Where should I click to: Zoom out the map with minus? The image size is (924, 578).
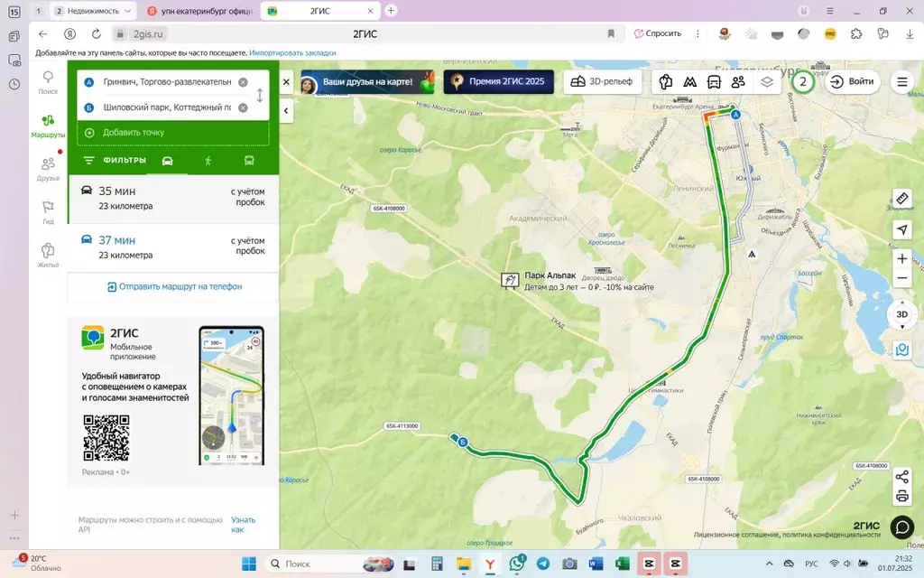pyautogui.click(x=901, y=278)
